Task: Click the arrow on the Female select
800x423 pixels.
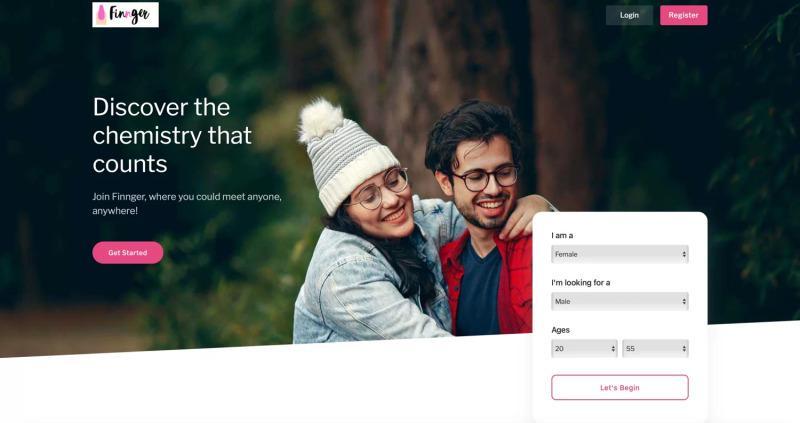Action: coord(684,254)
